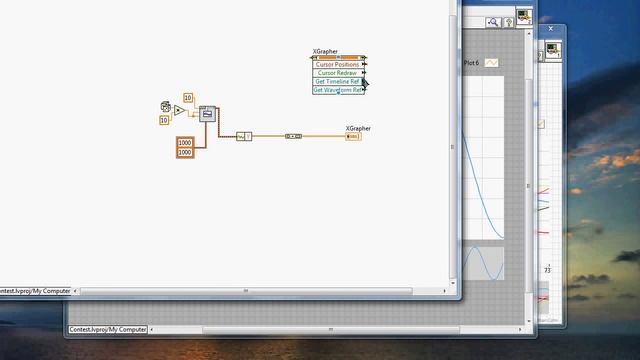Viewport: 640px width, 360px height.
Task: Click the Search magnifier icon in back window
Action: click(x=493, y=22)
